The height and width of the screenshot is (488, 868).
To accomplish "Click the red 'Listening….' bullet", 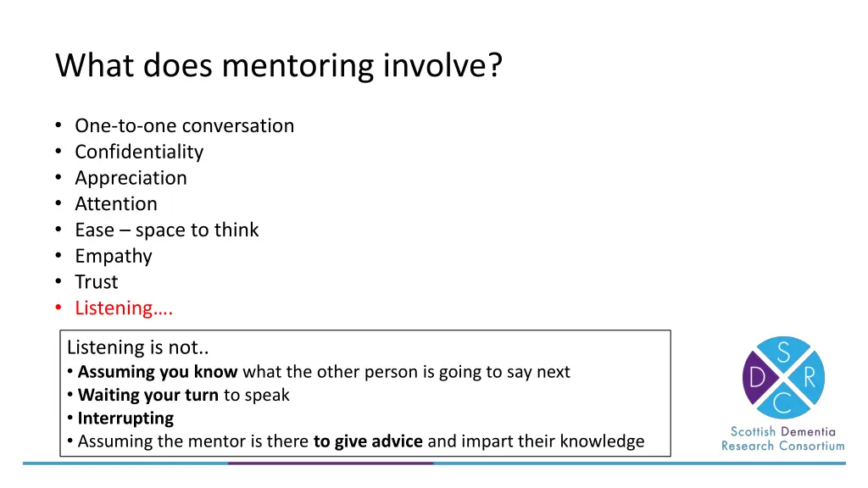I will [124, 308].
